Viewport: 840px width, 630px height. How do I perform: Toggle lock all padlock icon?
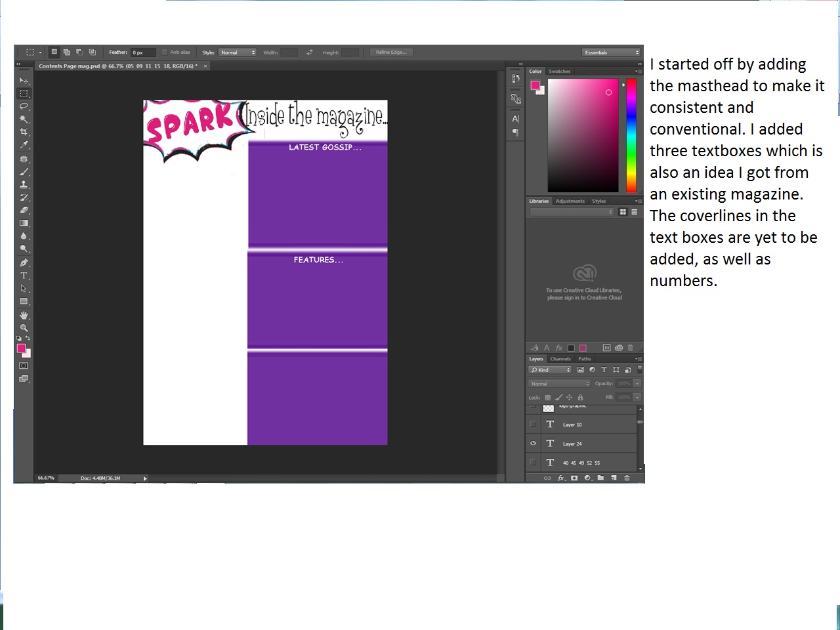(x=580, y=398)
